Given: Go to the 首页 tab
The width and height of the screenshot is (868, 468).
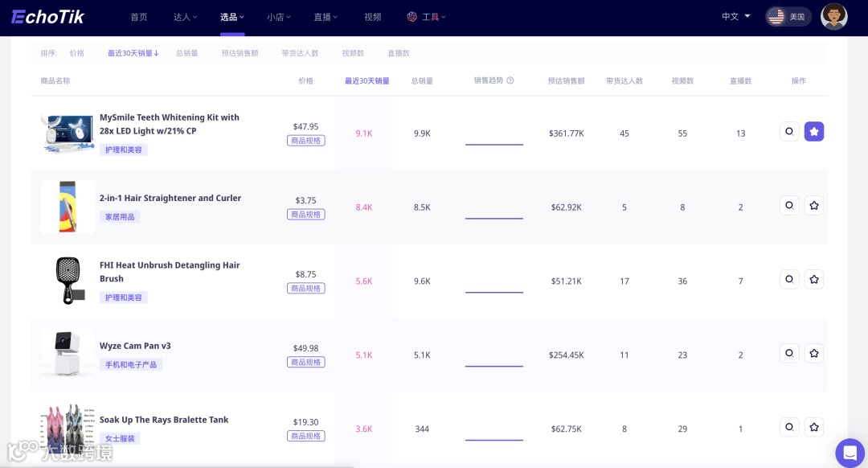Looking at the screenshot, I should pyautogui.click(x=139, y=17).
